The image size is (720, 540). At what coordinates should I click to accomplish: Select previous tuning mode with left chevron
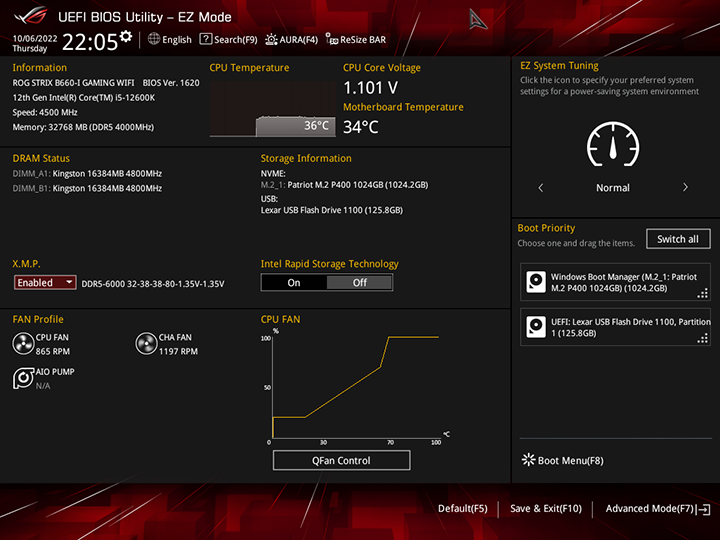(541, 188)
